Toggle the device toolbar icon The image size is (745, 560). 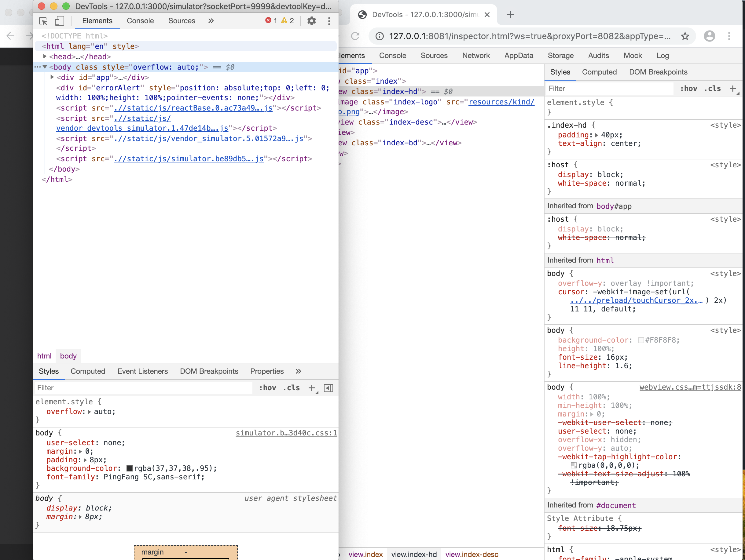pos(59,21)
